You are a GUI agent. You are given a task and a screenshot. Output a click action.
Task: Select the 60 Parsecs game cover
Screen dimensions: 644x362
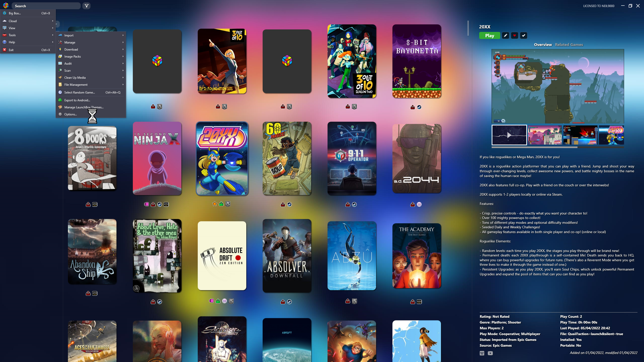[x=287, y=158]
